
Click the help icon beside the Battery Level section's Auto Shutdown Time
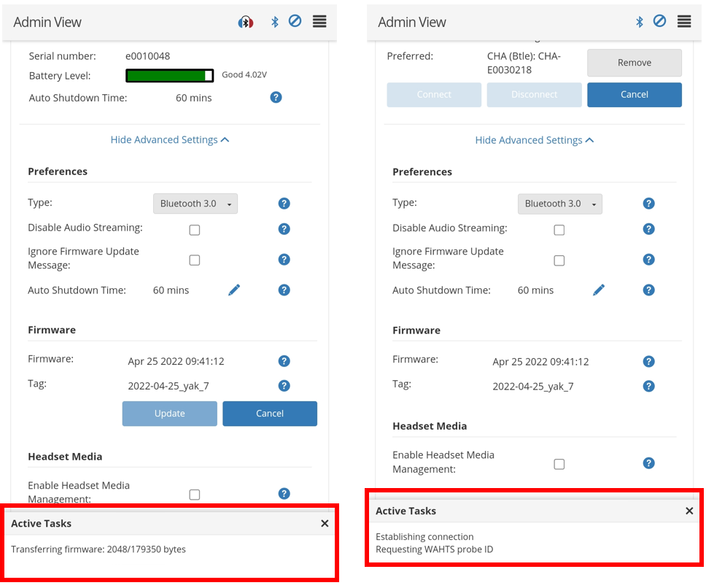pos(276,97)
